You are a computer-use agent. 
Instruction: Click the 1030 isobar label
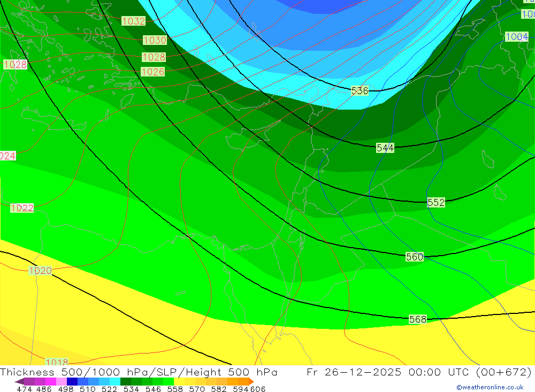pos(155,40)
